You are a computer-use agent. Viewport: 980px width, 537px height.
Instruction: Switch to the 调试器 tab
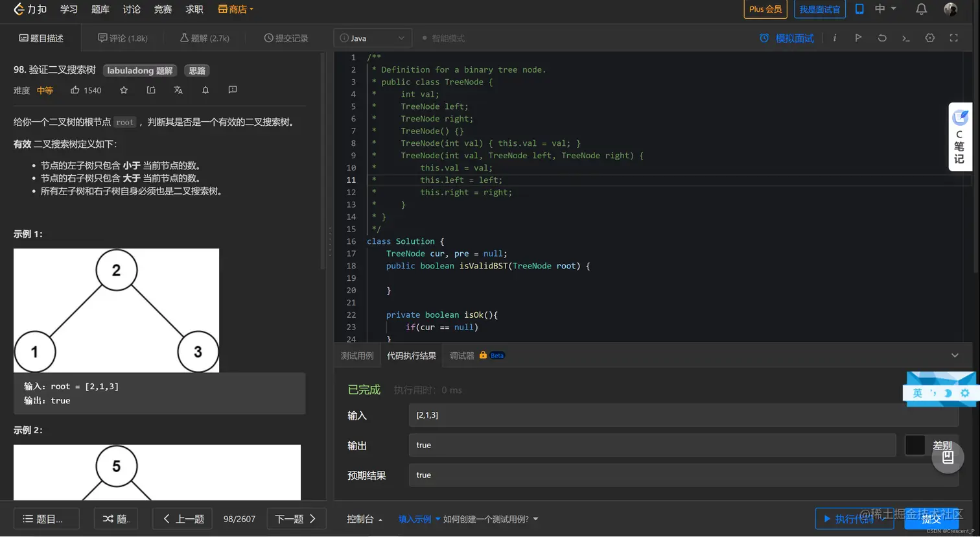[x=462, y=355]
